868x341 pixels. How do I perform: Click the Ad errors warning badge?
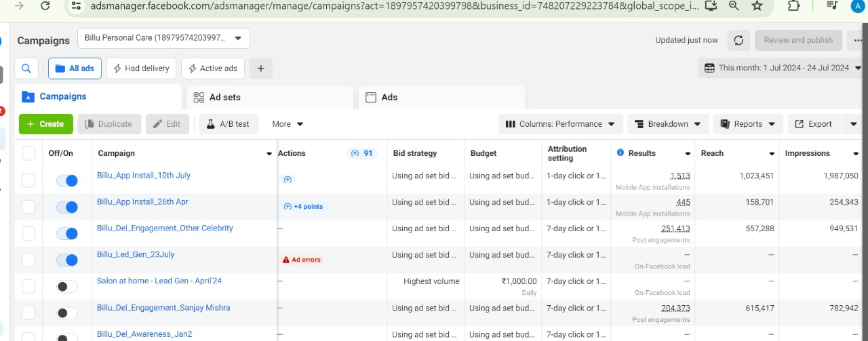[302, 260]
